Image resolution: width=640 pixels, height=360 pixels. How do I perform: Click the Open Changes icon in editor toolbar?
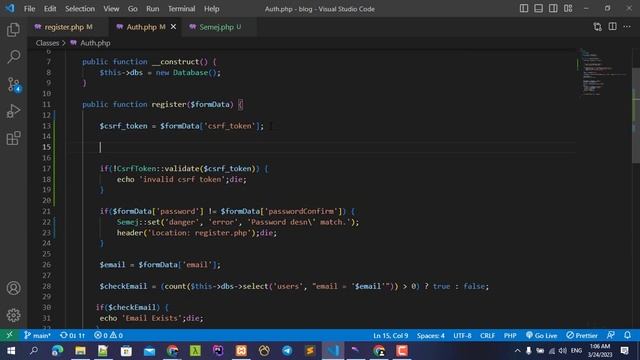[x=598, y=27]
